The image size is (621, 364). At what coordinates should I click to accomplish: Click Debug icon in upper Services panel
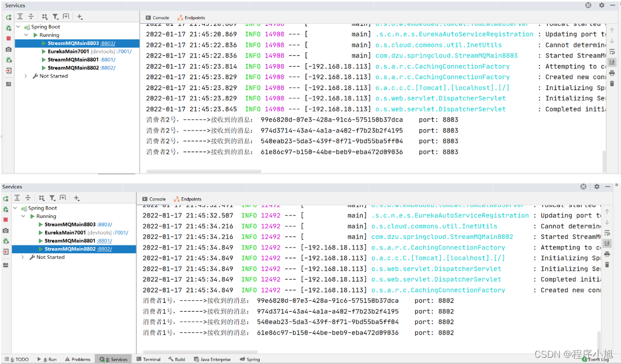8,28
